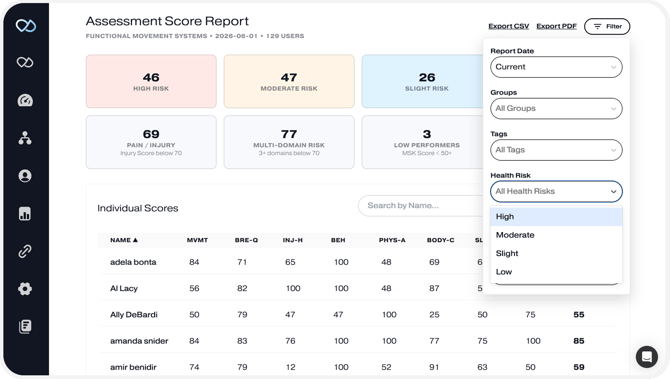Open the bar chart reports icon

[x=25, y=214]
